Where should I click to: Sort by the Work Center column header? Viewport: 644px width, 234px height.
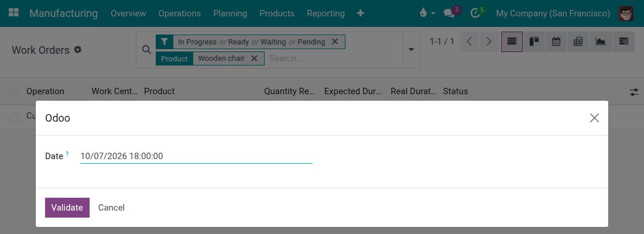coord(115,91)
